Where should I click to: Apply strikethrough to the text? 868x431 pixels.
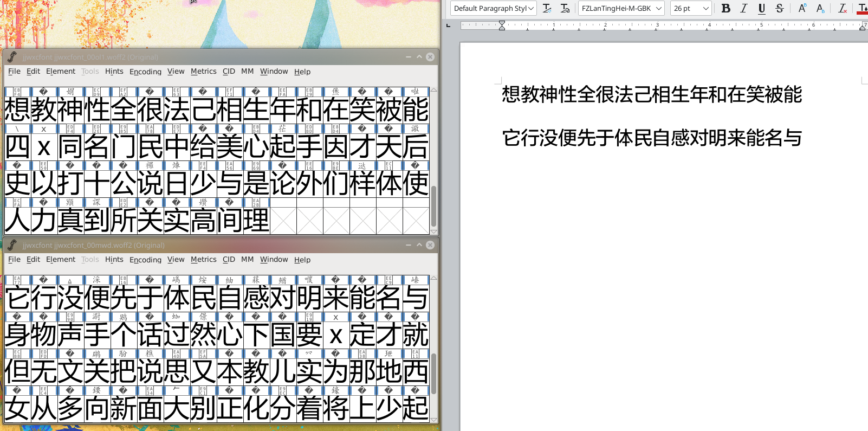tap(779, 8)
